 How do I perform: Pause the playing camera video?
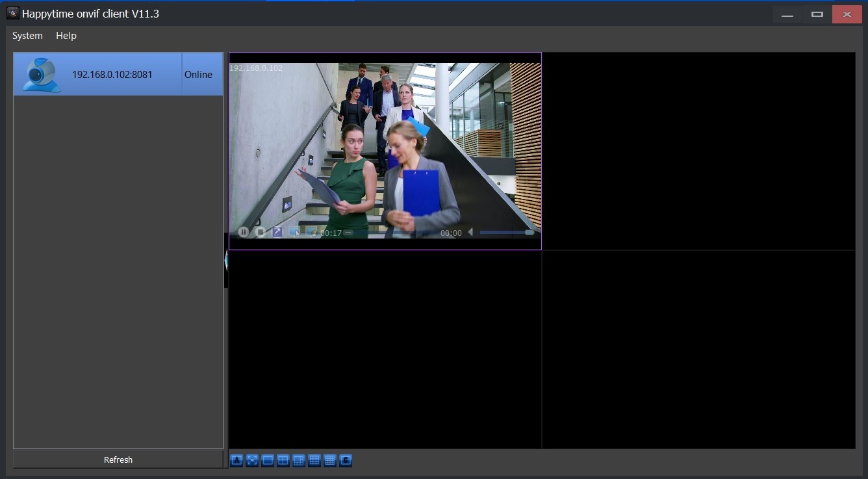click(244, 232)
